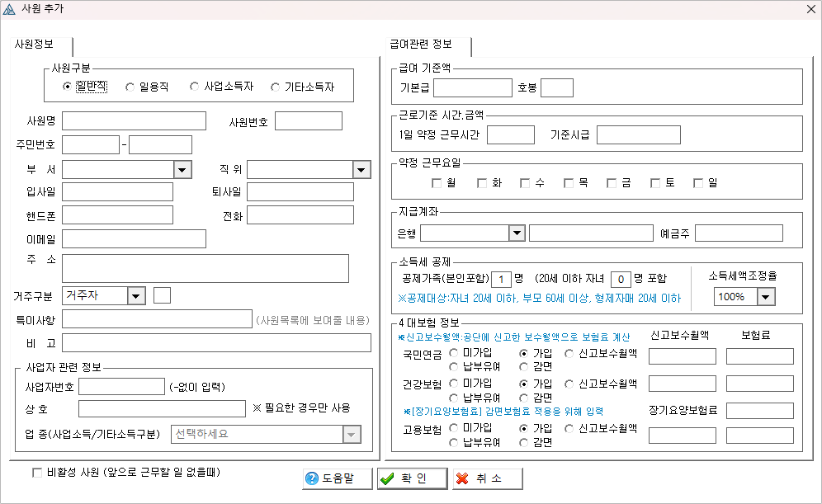Click the 사원번호 input field
The width and height of the screenshot is (822, 504).
[x=309, y=121]
